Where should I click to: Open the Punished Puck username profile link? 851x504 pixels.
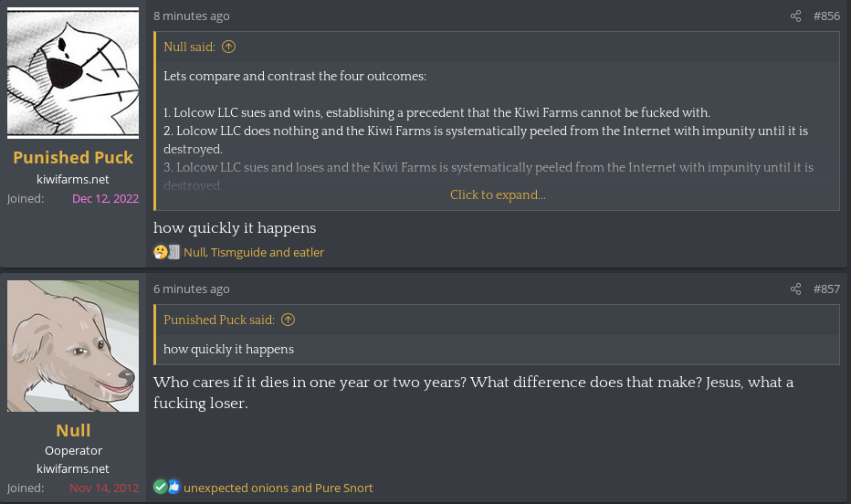tap(73, 157)
